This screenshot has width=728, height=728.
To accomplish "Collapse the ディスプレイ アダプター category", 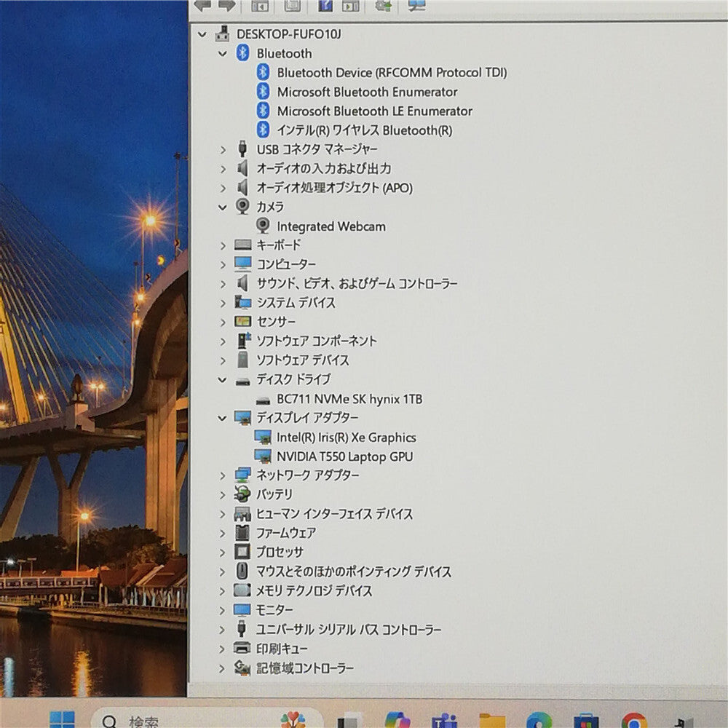I will coord(222,419).
